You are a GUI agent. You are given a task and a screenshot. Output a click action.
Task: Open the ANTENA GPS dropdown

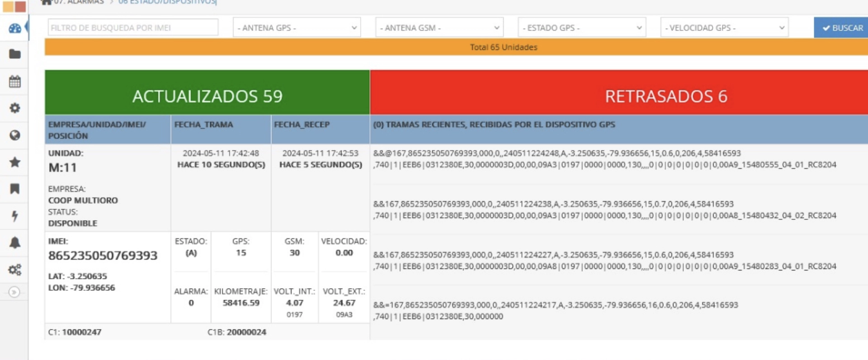pyautogui.click(x=297, y=28)
